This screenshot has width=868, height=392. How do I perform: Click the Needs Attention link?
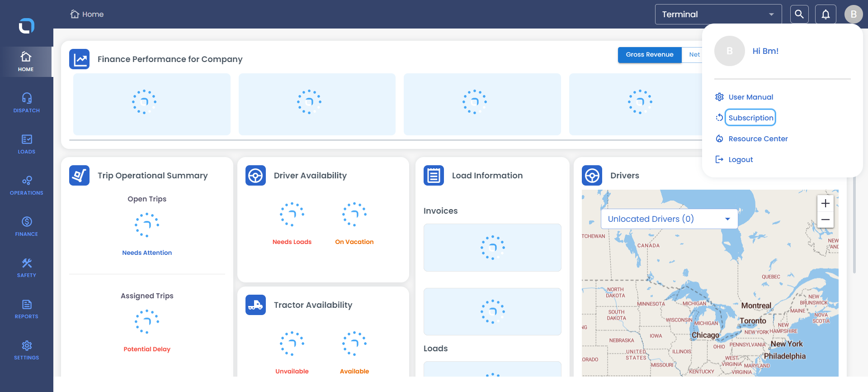point(147,253)
